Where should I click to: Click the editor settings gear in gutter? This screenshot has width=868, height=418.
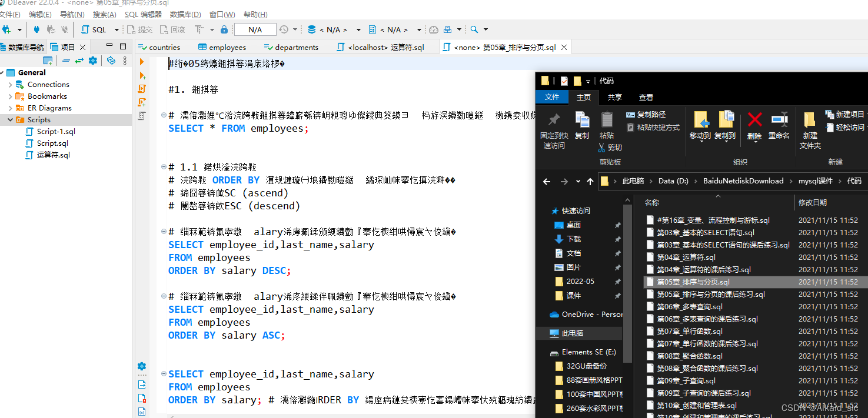click(142, 366)
